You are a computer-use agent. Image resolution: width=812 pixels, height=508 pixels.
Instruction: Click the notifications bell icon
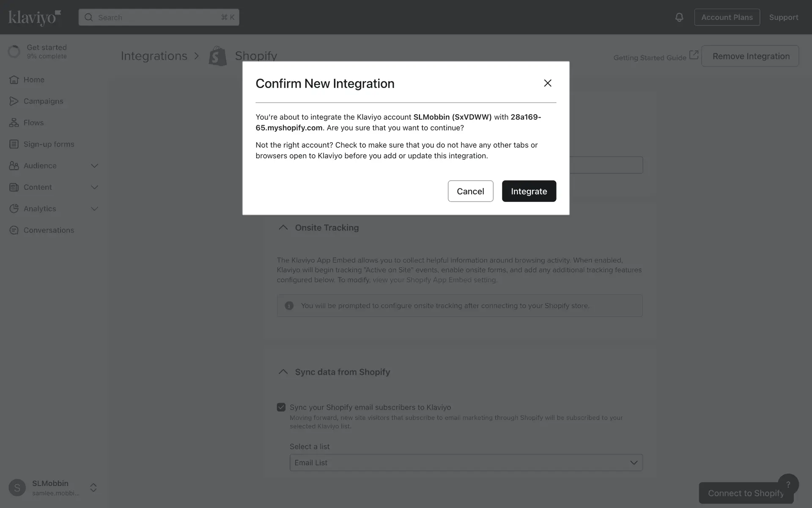pyautogui.click(x=679, y=17)
